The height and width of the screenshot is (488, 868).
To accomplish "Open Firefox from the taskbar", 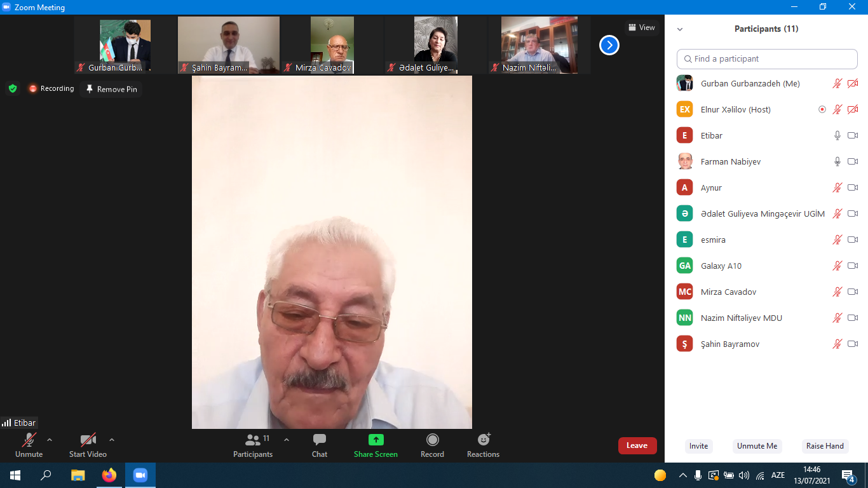I will [109, 475].
